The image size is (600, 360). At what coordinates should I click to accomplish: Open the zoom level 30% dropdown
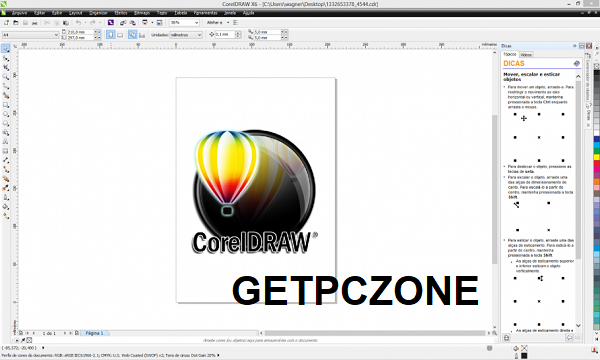click(x=197, y=23)
